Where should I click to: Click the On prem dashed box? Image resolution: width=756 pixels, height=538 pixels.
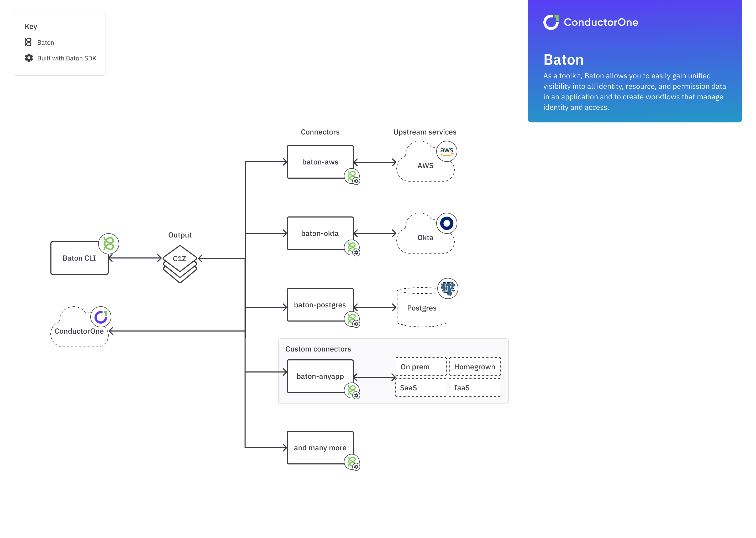click(x=421, y=367)
